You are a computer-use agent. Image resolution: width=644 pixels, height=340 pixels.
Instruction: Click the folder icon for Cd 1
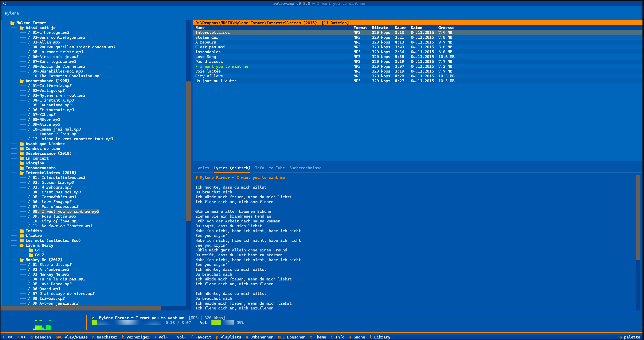[30, 250]
